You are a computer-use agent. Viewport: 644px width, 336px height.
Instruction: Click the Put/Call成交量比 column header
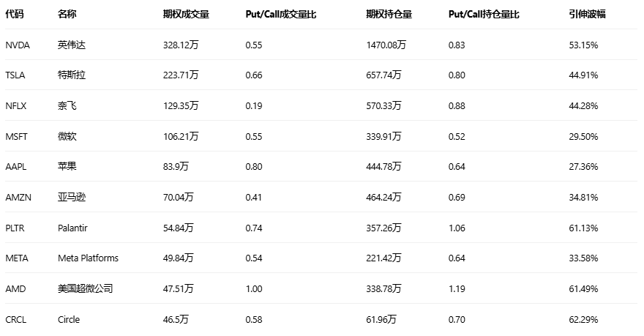pos(280,14)
